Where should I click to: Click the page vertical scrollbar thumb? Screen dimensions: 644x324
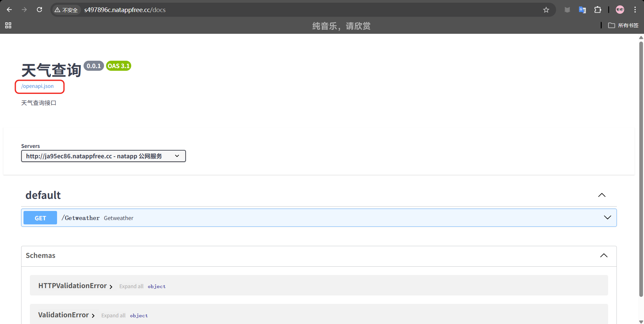pos(641,169)
